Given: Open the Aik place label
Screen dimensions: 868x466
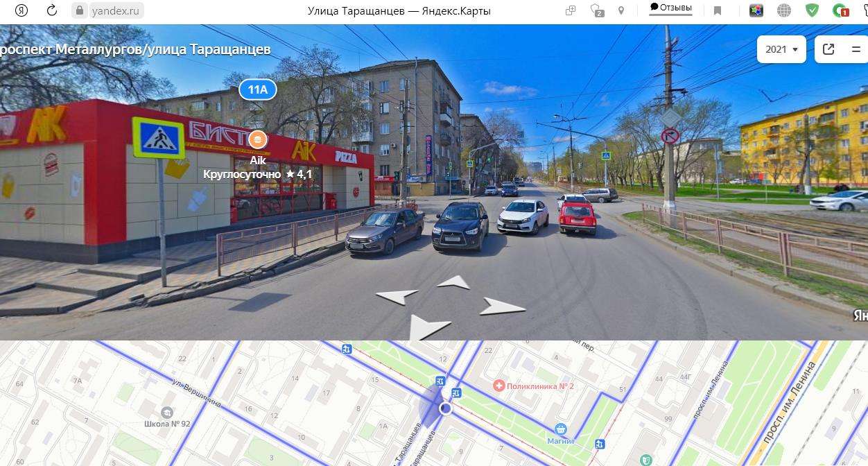Looking at the screenshot, I should [x=257, y=160].
